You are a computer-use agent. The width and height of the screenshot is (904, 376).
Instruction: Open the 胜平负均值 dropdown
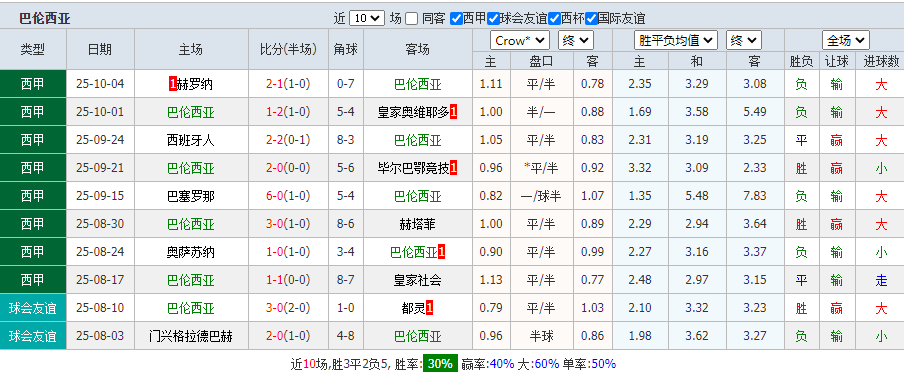click(x=676, y=40)
